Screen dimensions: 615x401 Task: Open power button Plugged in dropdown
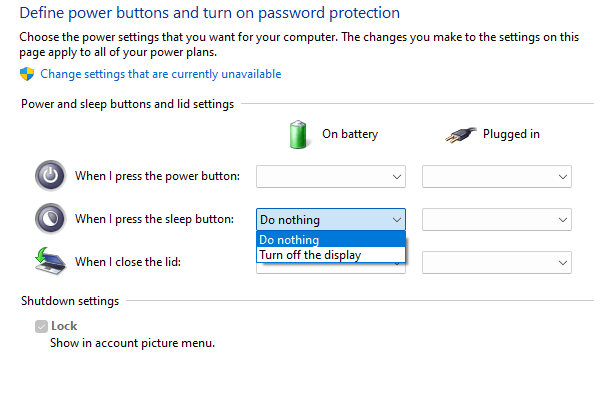pyautogui.click(x=497, y=177)
